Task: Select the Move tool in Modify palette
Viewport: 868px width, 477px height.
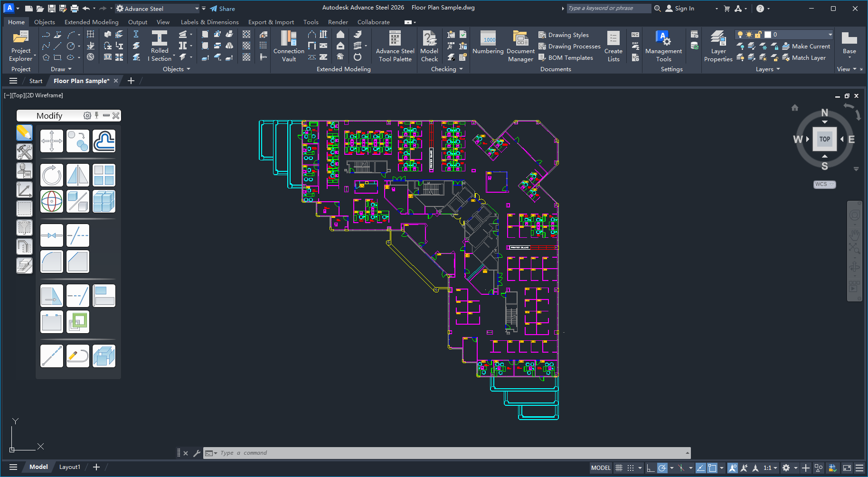Action: tap(52, 141)
